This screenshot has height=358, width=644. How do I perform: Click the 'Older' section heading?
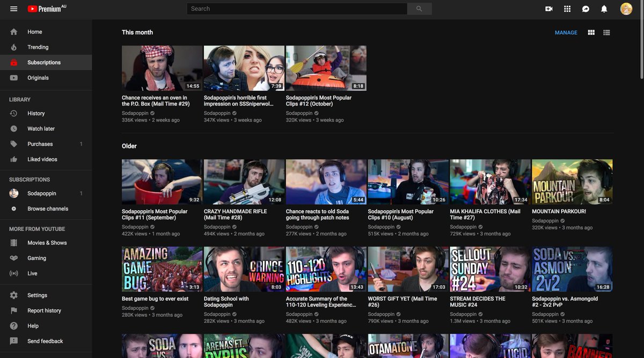(x=129, y=146)
